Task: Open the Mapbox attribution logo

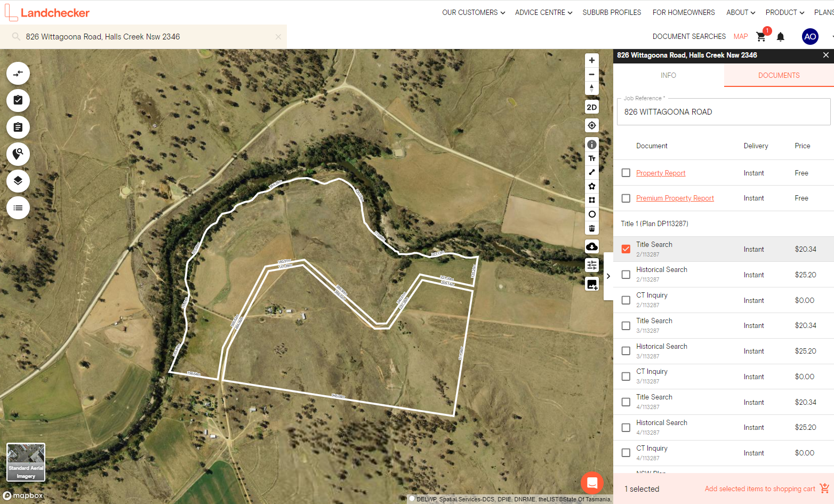Action: click(x=23, y=495)
